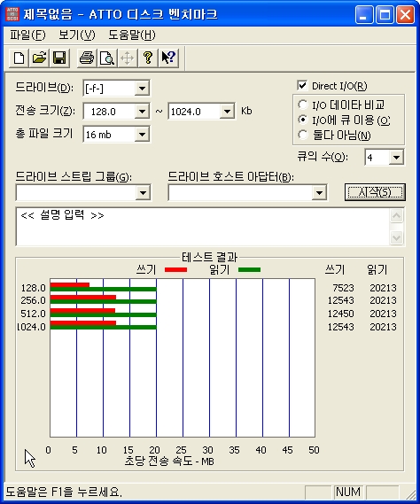Click the red write bar for 128.0
The width and height of the screenshot is (420, 504).
pyautogui.click(x=70, y=285)
